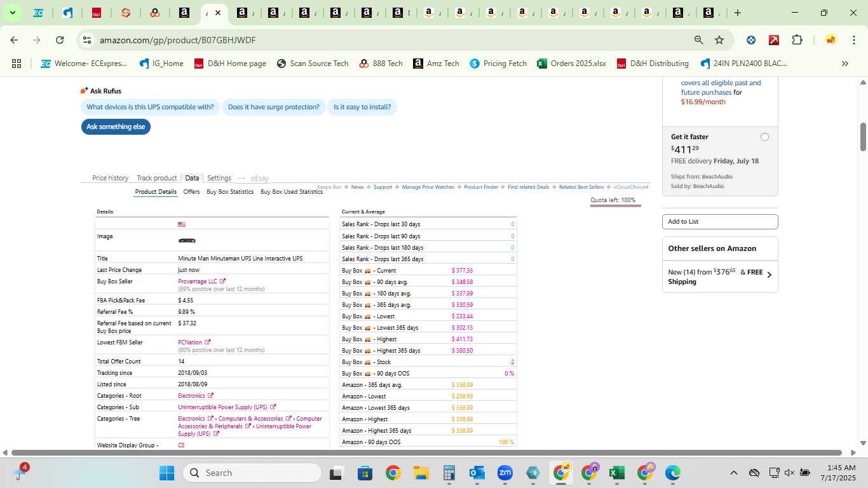868x488 pixels.
Task: Select the Get it faster radio button
Action: pyautogui.click(x=764, y=137)
